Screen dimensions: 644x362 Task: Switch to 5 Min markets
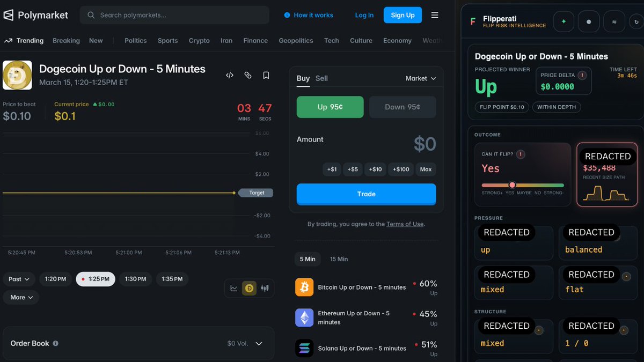coord(308,259)
